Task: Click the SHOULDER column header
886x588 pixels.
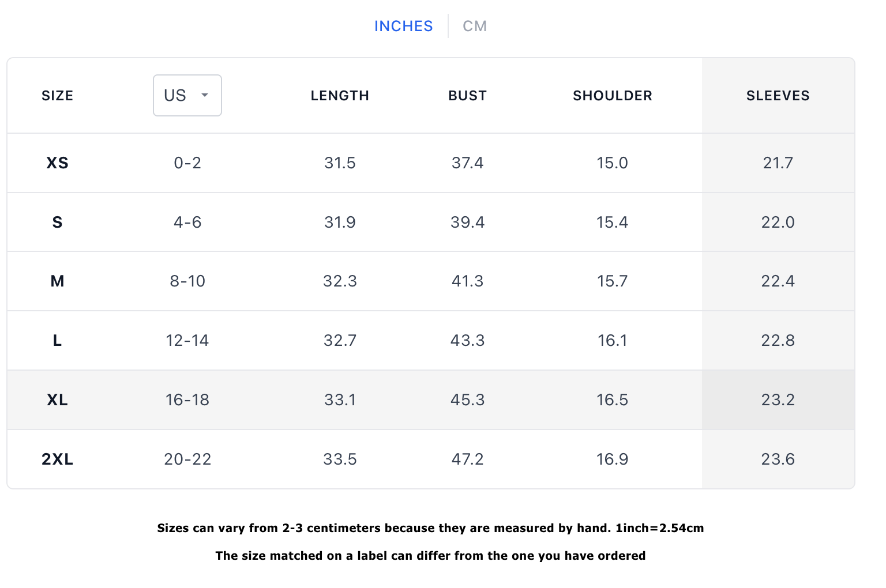Action: (x=612, y=96)
